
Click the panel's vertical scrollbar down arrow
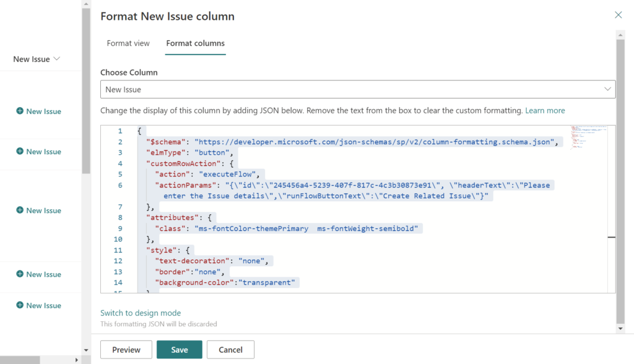(620, 329)
